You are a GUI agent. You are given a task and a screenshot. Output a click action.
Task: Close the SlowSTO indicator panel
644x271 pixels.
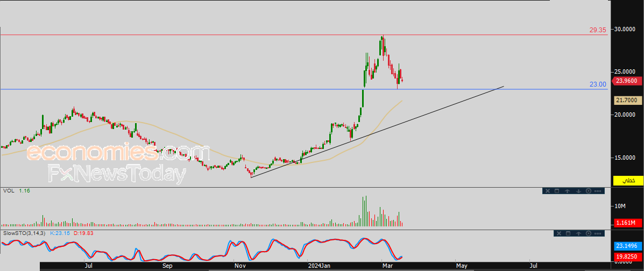558,233
